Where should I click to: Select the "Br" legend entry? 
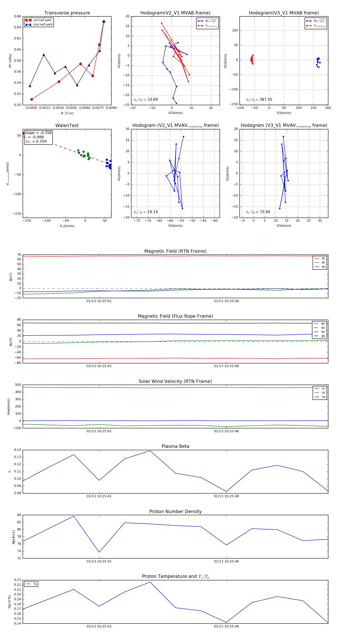click(x=320, y=259)
